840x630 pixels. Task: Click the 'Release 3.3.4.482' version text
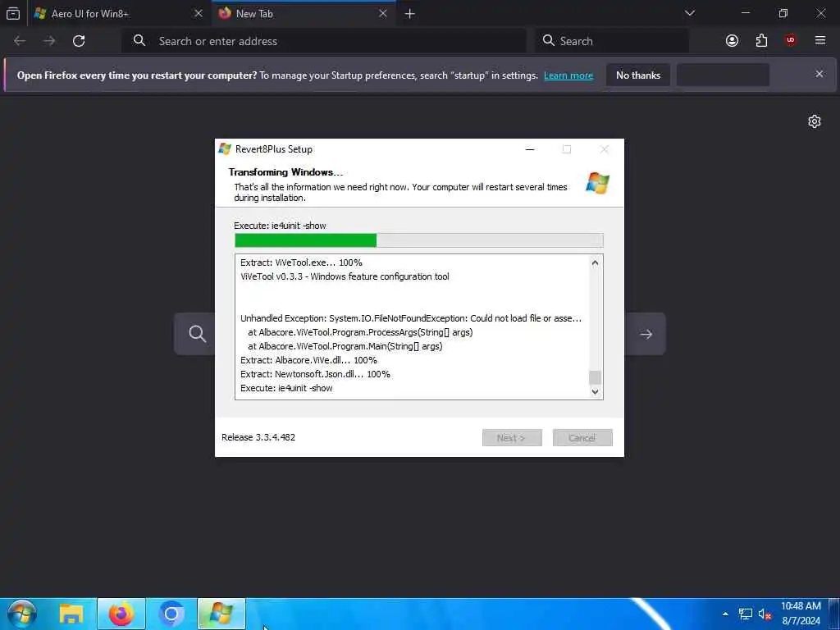pyautogui.click(x=258, y=437)
